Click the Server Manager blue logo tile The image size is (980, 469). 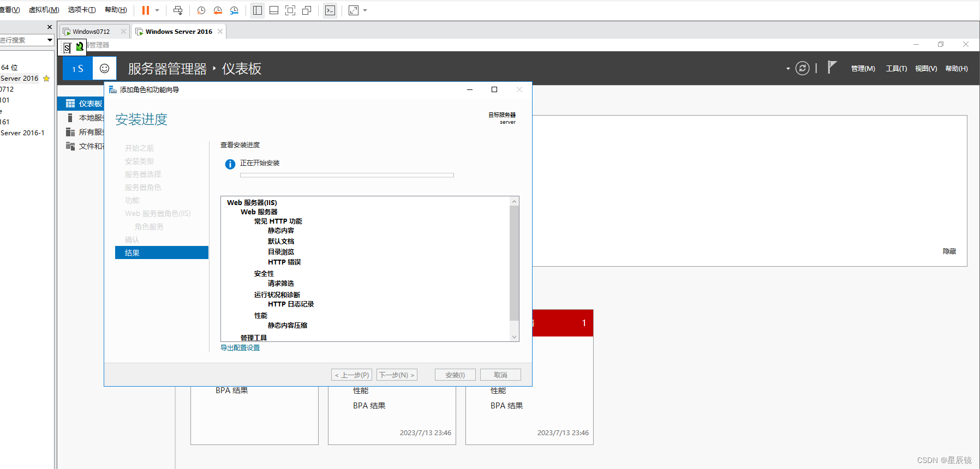(77, 69)
